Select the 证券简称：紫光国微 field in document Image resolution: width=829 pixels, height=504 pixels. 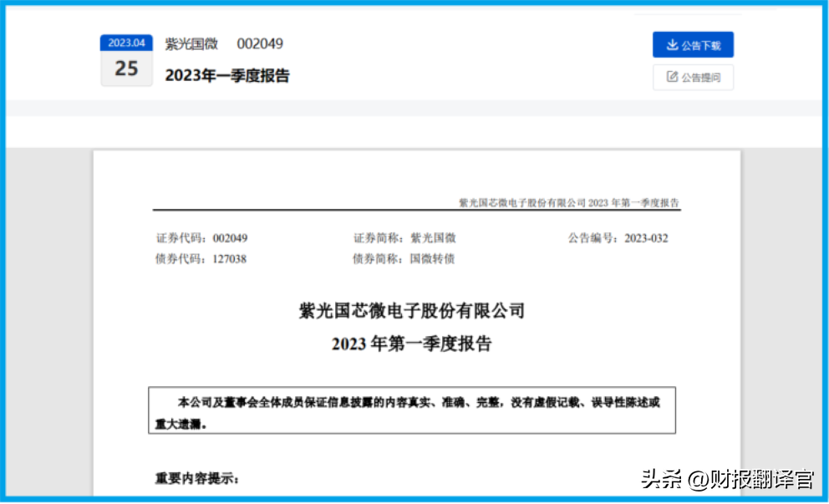pyautogui.click(x=404, y=238)
